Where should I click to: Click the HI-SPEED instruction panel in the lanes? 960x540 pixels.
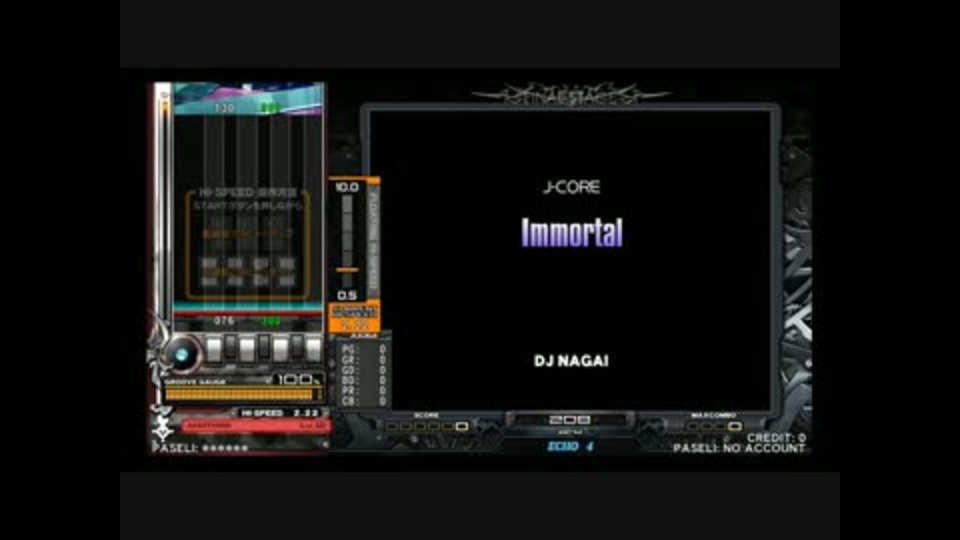pos(248,244)
